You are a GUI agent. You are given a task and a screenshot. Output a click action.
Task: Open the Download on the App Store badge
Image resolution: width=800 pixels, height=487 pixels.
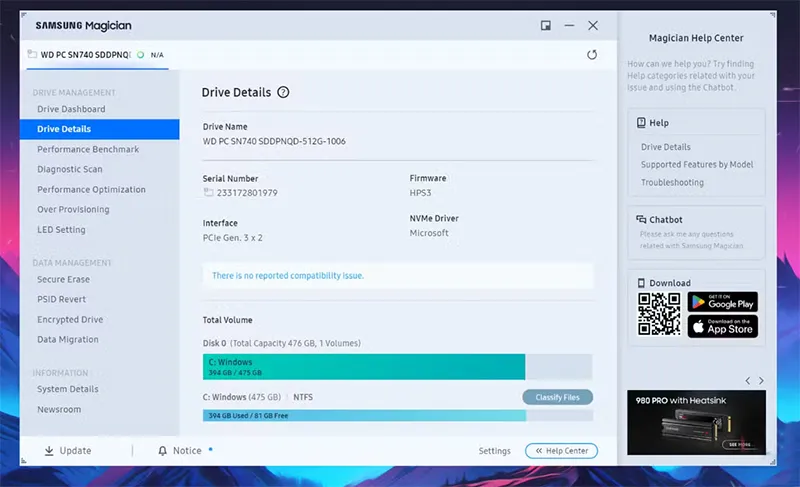coord(722,327)
